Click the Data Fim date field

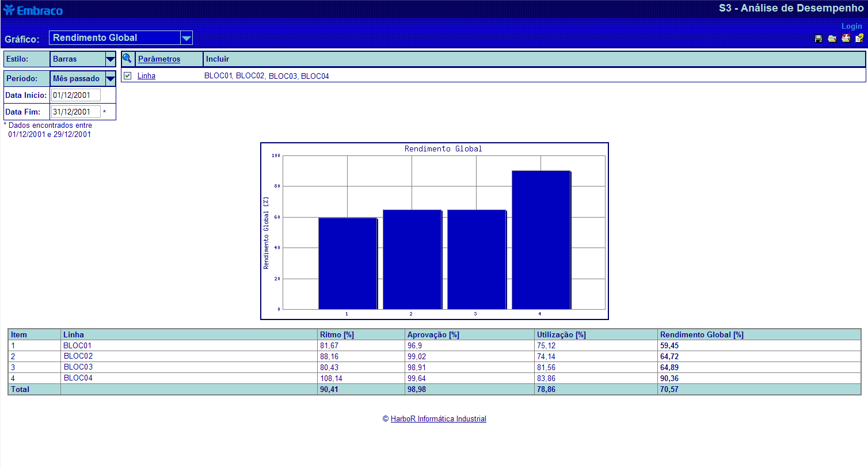(x=76, y=112)
